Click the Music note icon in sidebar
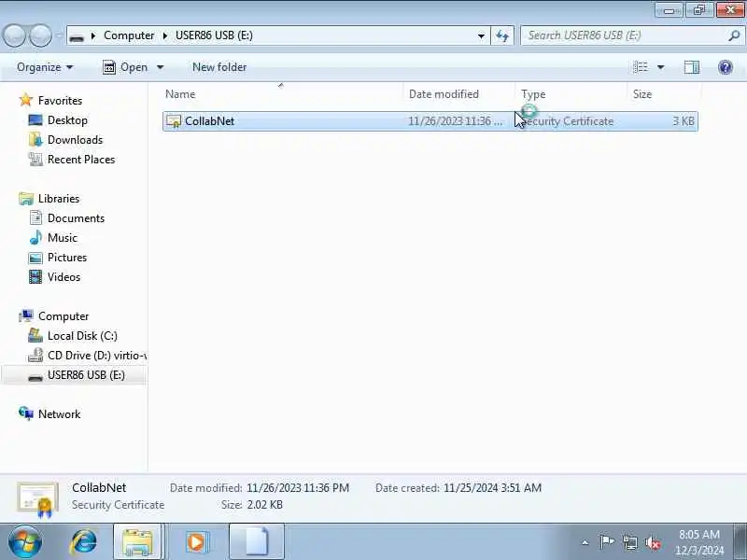This screenshot has width=747, height=560. pos(35,238)
